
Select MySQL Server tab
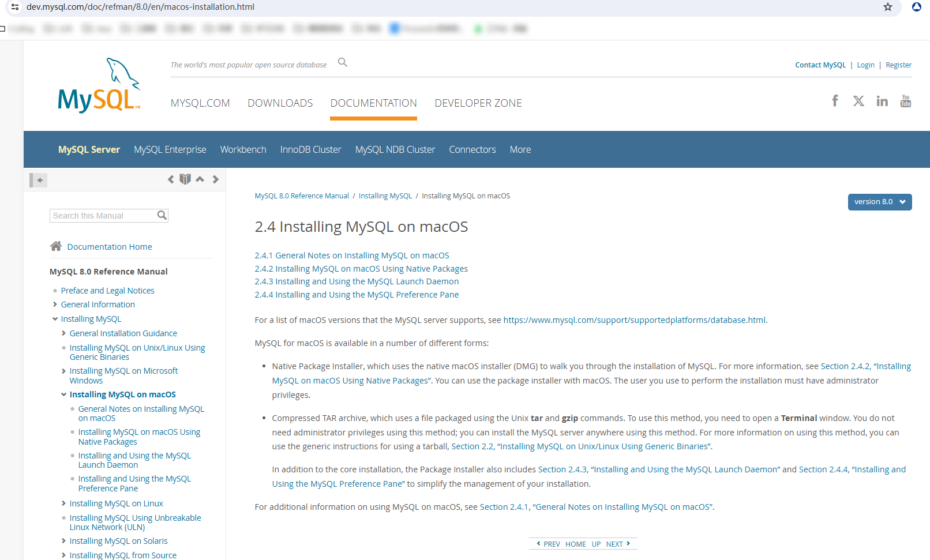click(x=89, y=149)
